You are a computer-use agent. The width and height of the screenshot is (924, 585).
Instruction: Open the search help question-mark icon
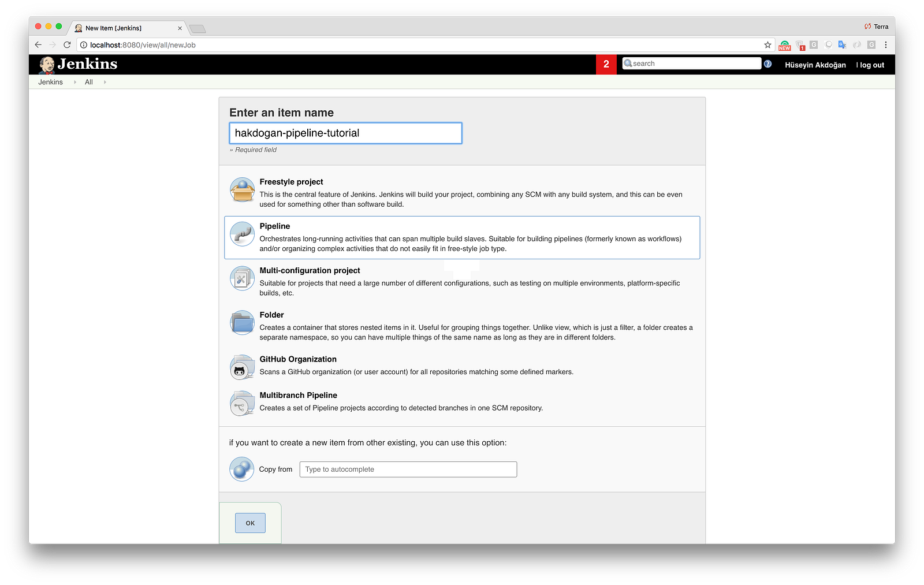click(x=767, y=64)
